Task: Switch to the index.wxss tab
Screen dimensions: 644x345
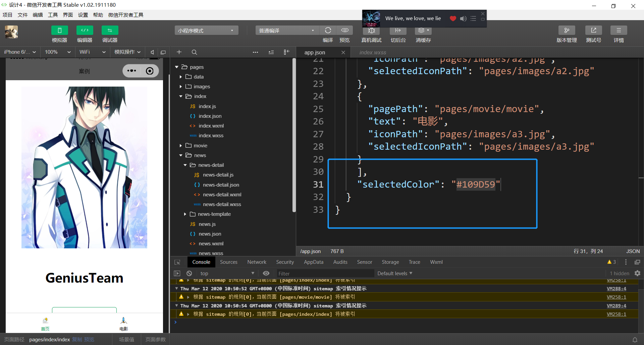Action: click(373, 52)
